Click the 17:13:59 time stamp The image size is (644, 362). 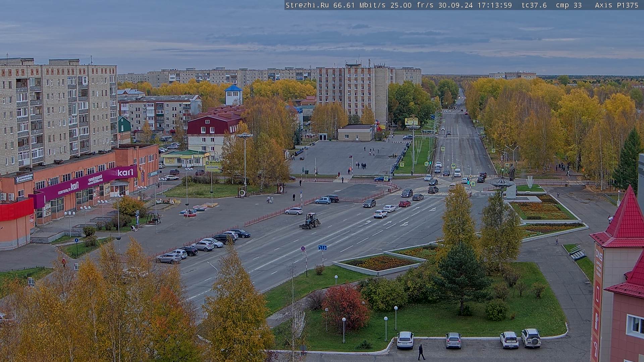[495, 5]
